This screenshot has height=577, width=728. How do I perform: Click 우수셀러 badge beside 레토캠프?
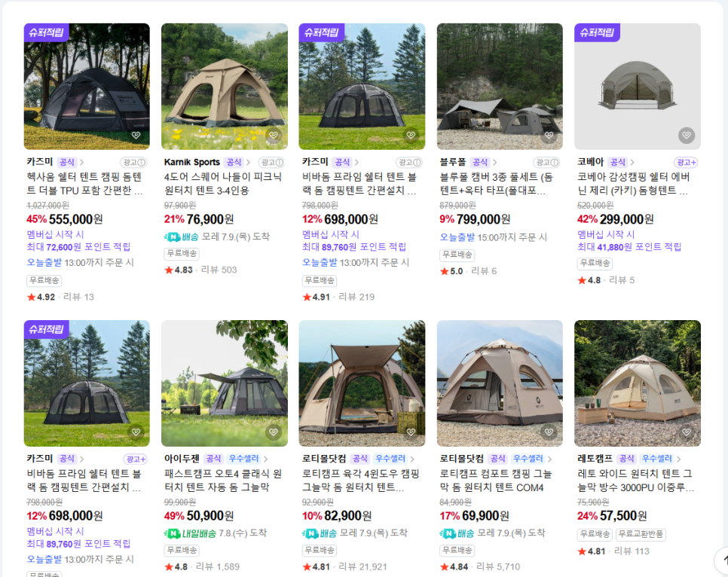coord(656,459)
